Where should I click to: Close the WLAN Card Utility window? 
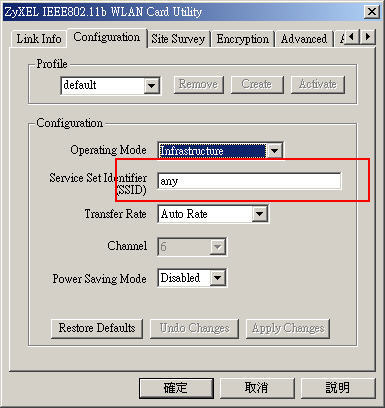pos(371,12)
